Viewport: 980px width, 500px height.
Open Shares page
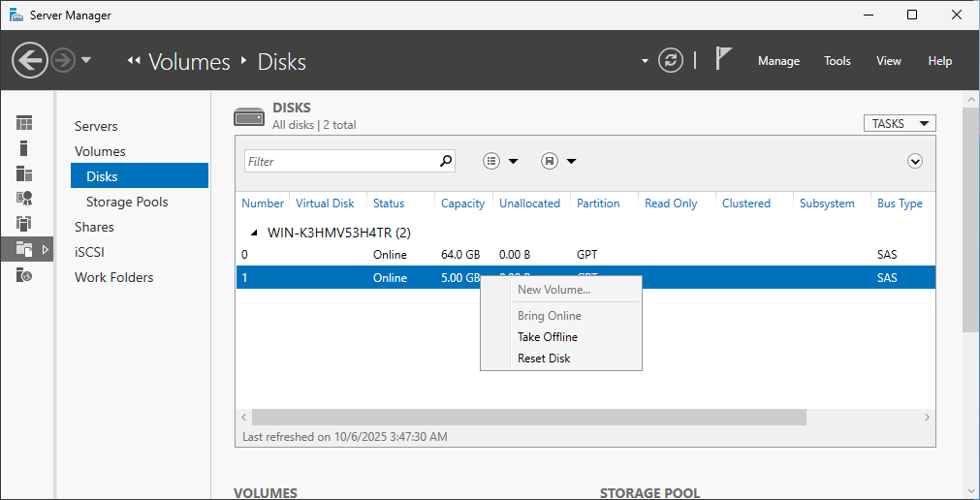pos(94,227)
